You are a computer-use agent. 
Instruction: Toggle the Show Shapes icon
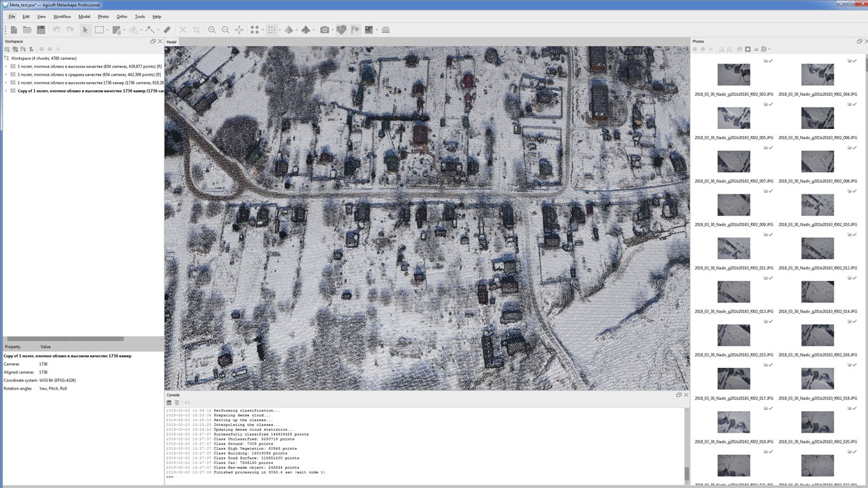(x=341, y=30)
